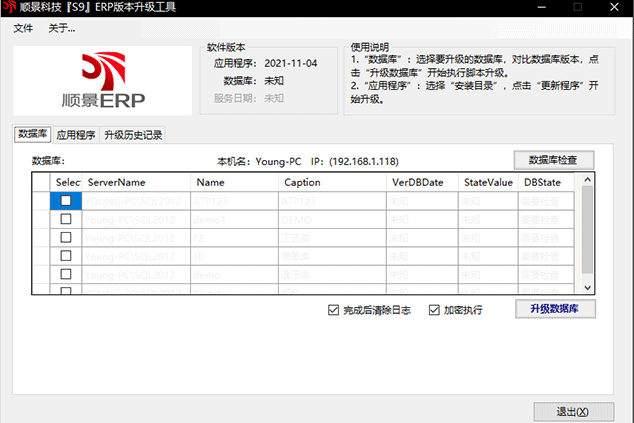Switch to the 应用程序 tab
This screenshot has width=634, height=423.
tap(76, 134)
